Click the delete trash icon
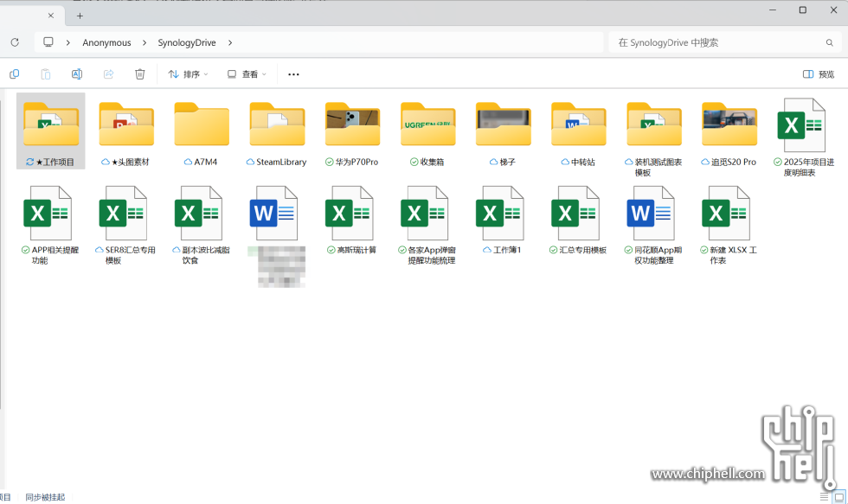Viewport: 848px width, 504px height. 139,74
